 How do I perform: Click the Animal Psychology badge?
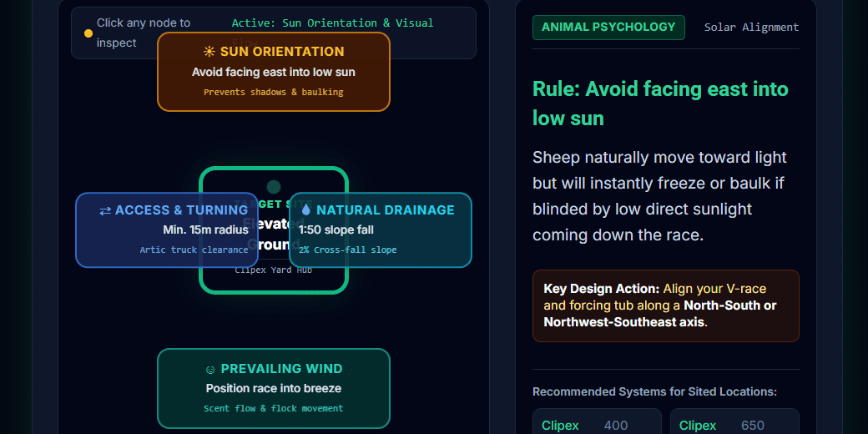[x=608, y=27]
